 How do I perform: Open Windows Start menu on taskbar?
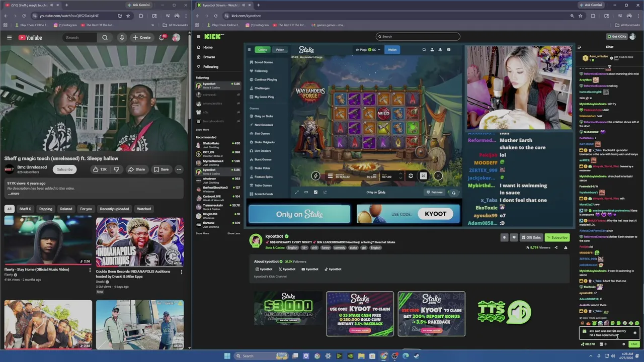coord(227,356)
